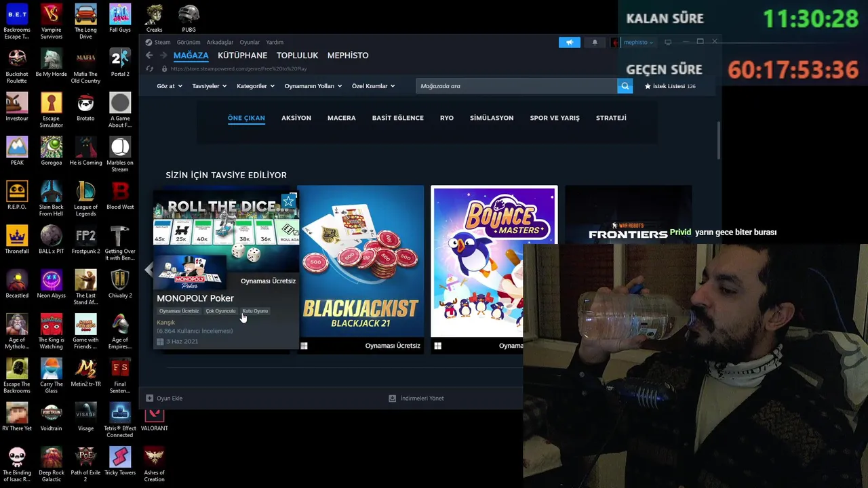Image resolution: width=868 pixels, height=488 pixels.
Task: Go to MAĞAZA section
Action: coord(191,56)
